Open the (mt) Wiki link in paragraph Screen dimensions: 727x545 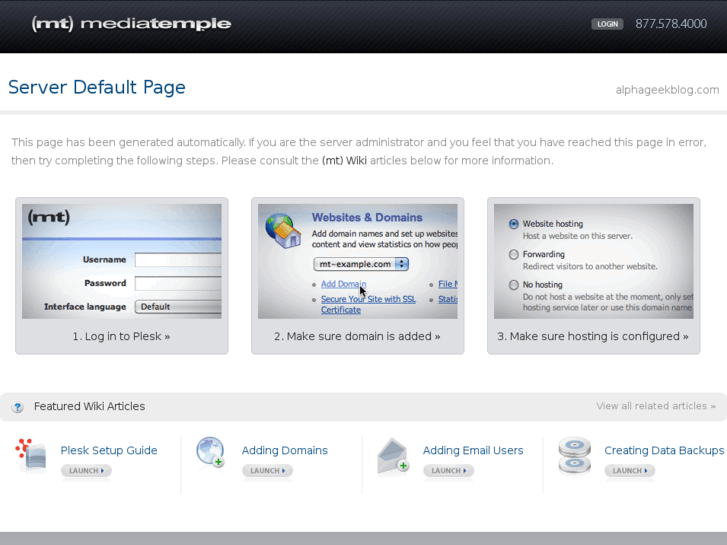[344, 160]
